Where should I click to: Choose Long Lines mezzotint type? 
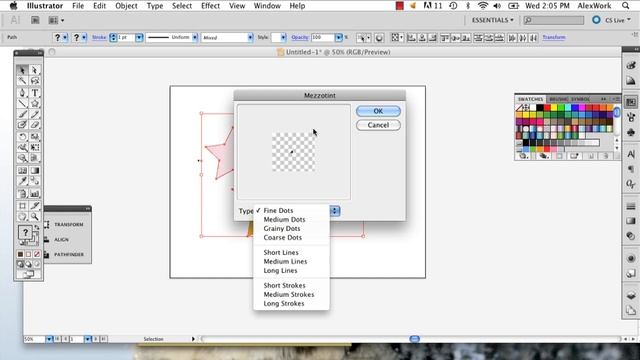tap(280, 271)
